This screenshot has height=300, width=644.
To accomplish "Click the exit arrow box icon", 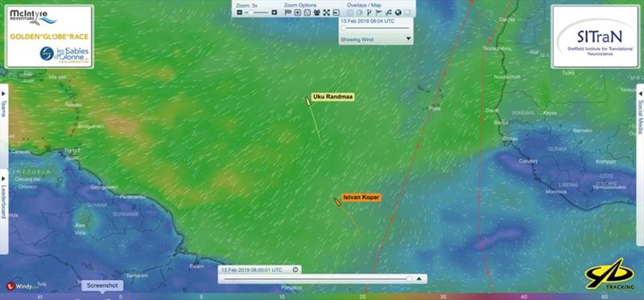I will click(336, 12).
